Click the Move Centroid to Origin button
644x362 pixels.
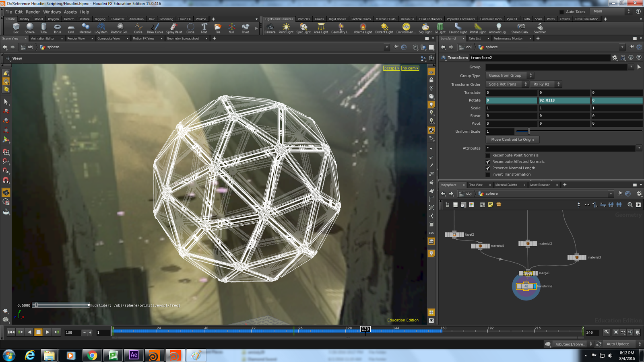tap(512, 139)
